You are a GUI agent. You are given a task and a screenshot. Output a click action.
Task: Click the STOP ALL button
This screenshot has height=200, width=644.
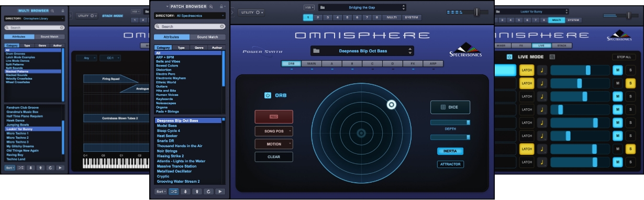tap(624, 57)
